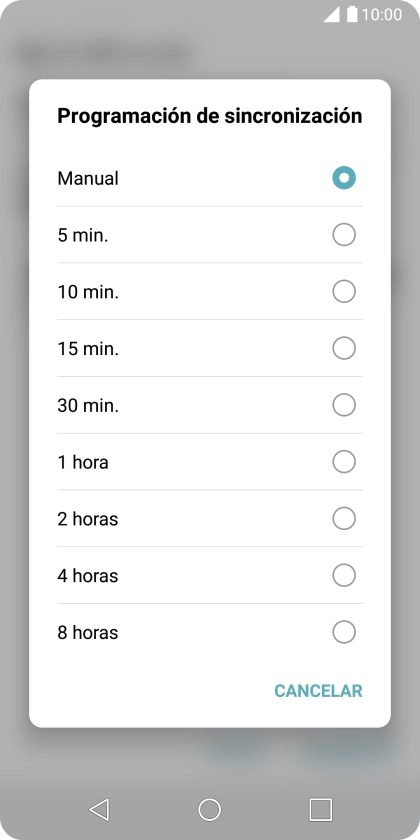Viewport: 420px width, 840px height.
Task: Open recent apps with the square icon
Action: (x=320, y=809)
